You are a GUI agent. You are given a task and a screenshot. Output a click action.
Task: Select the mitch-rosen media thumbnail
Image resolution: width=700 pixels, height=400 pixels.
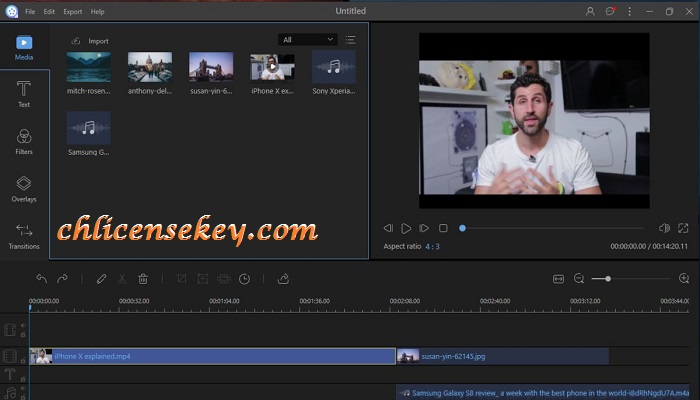point(88,67)
